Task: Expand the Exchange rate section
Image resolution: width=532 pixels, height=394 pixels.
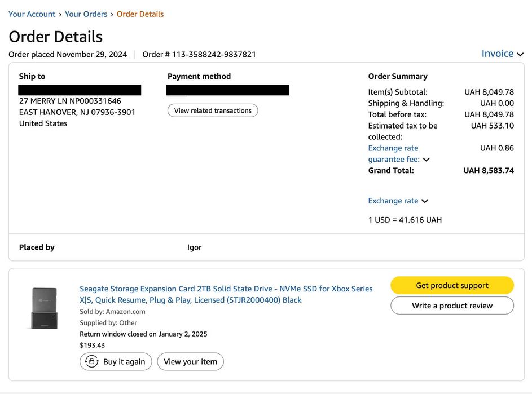Action: (x=393, y=201)
